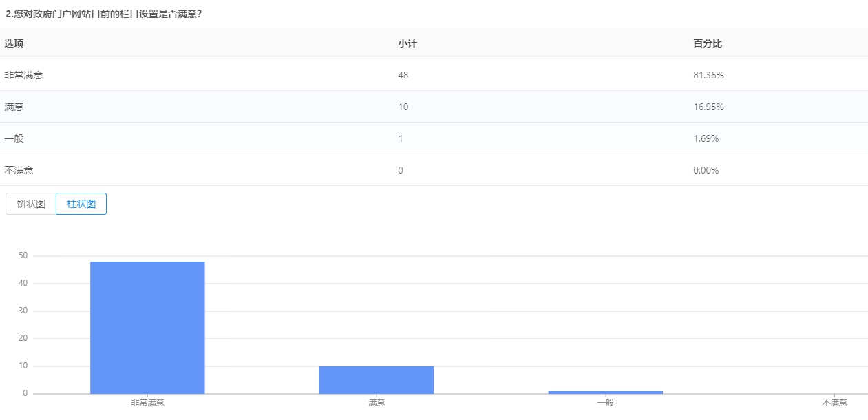Click the 满意 bar in the chart
Screen dimensions: 868x420
click(x=377, y=379)
